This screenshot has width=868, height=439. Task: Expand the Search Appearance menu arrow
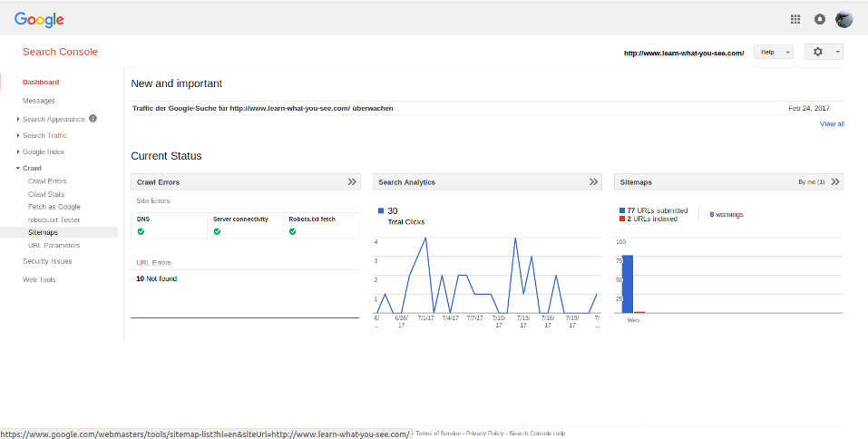pos(18,119)
